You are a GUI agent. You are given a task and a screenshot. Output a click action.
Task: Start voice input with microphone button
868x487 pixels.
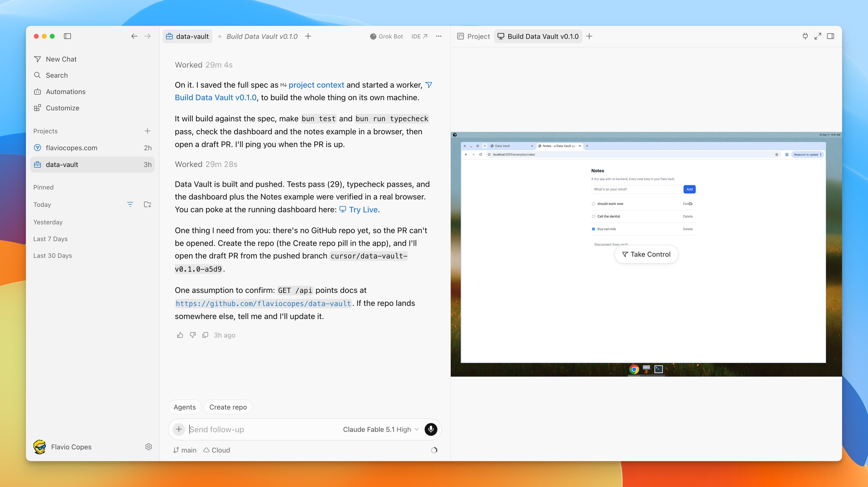pyautogui.click(x=431, y=429)
